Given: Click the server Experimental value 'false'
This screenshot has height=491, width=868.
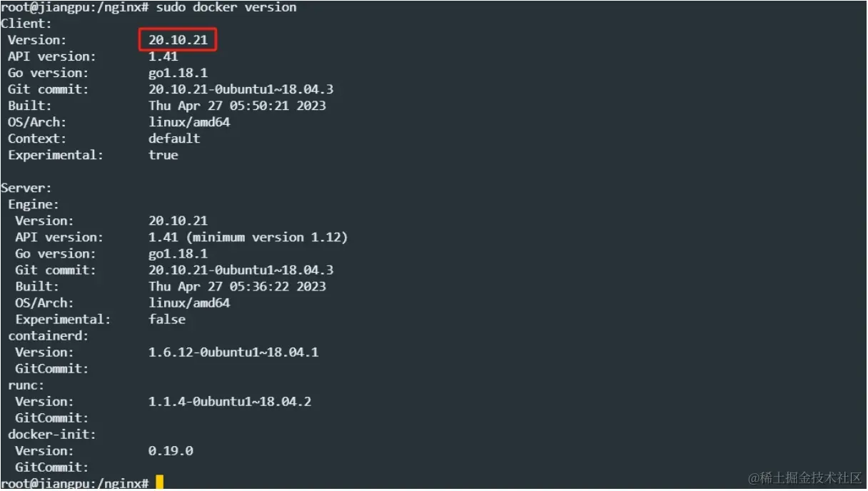Looking at the screenshot, I should coord(167,319).
